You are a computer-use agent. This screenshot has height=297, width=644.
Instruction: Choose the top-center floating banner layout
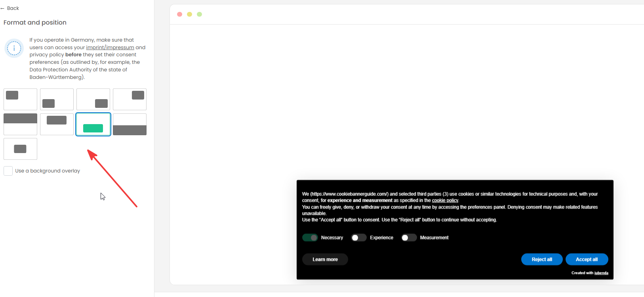(x=57, y=124)
